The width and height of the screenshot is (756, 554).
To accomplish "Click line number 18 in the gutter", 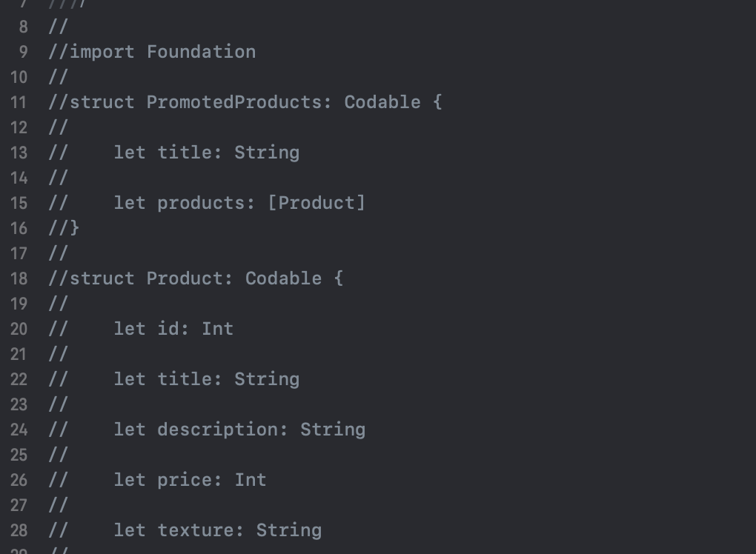I will point(19,278).
